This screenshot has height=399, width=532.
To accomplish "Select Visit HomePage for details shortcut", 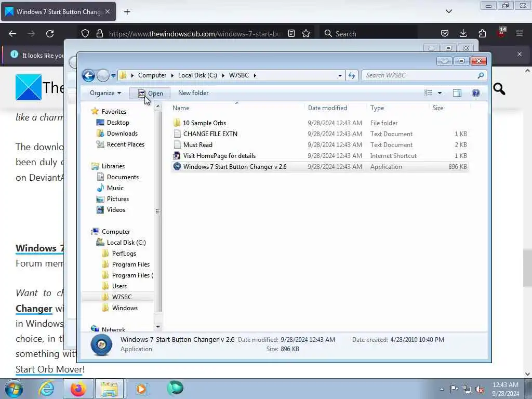I will tap(219, 156).
